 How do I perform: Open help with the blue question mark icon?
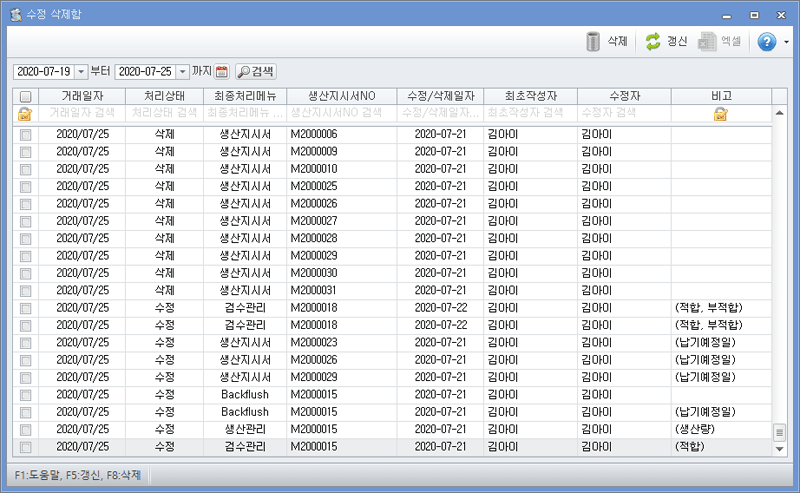tap(767, 42)
